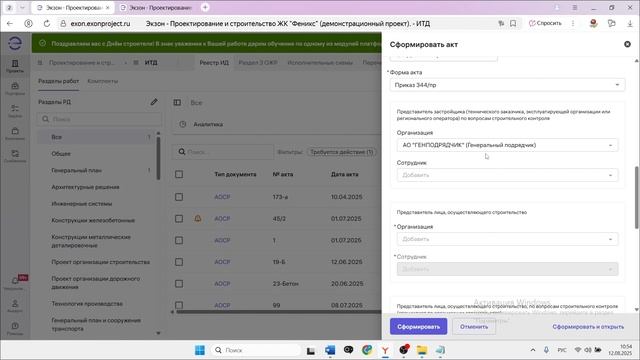640x360 pixels.
Task: Select the Комплекты tab
Action: point(102,81)
